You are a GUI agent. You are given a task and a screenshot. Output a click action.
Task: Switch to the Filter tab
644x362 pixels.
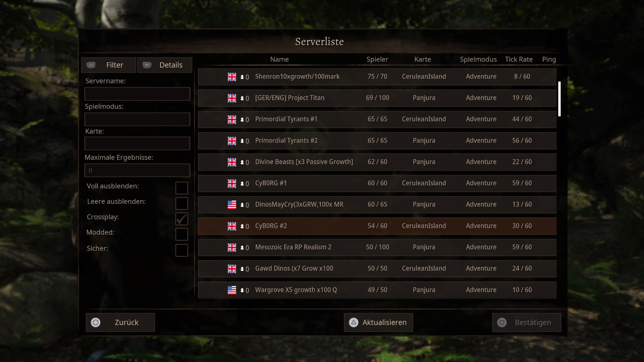pos(109,65)
